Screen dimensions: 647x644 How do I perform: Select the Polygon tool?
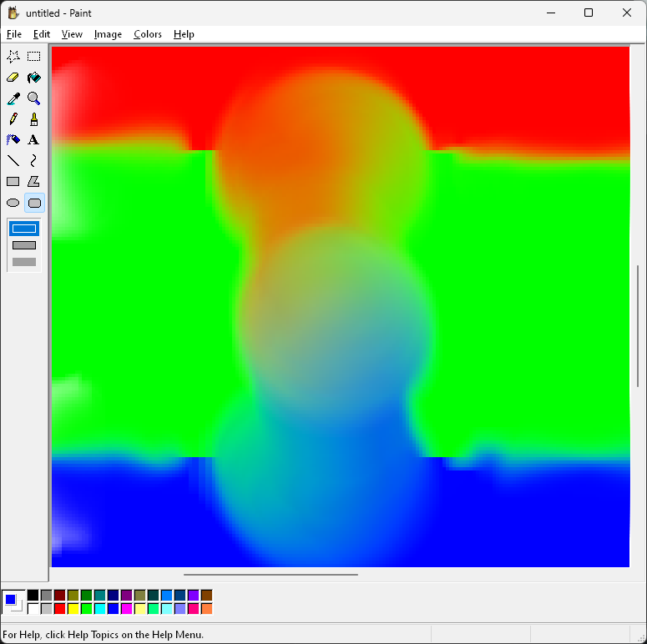(34, 182)
